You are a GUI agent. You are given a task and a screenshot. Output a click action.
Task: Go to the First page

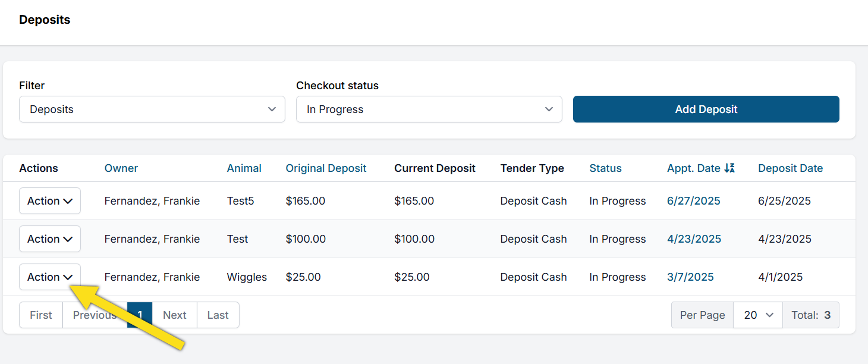41,315
